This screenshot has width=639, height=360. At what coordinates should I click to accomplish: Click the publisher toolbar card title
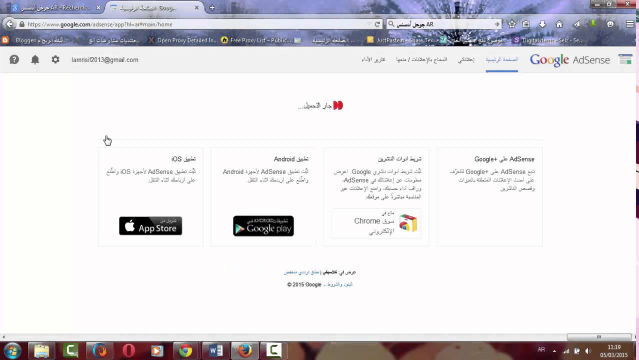click(x=399, y=159)
